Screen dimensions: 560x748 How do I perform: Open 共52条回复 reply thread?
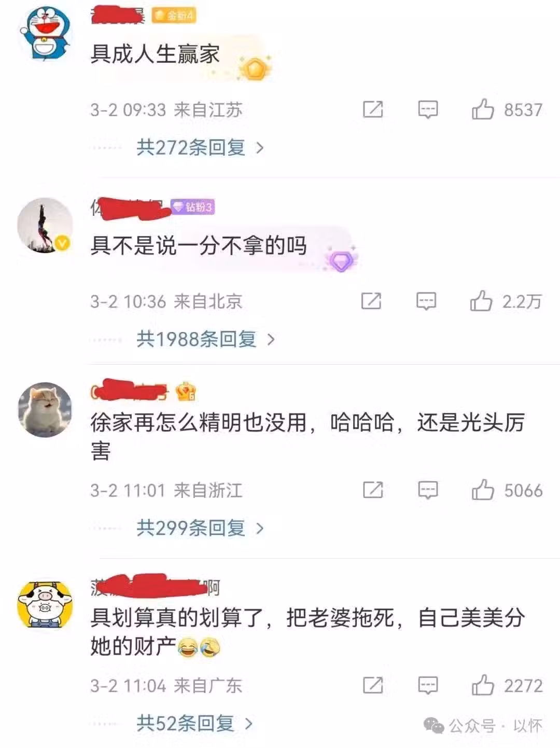click(x=194, y=723)
